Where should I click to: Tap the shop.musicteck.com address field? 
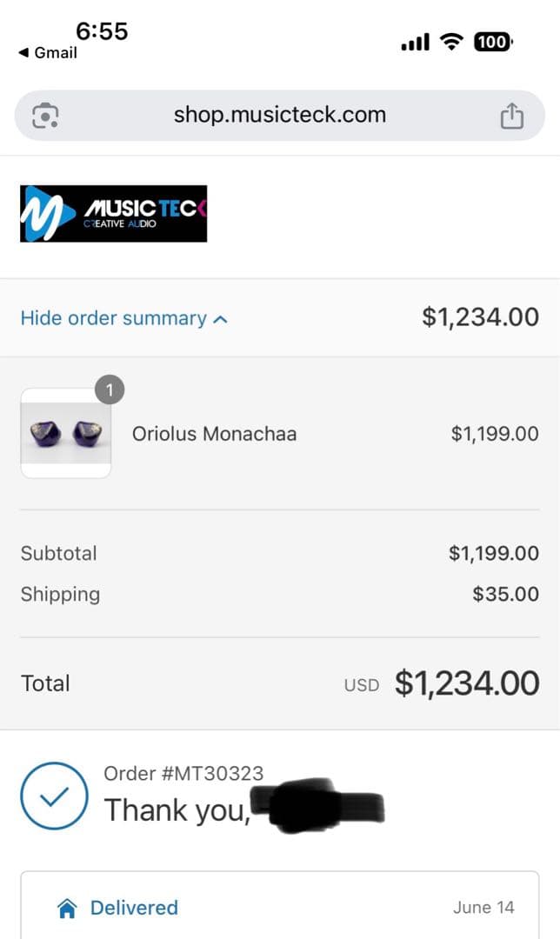(x=279, y=115)
